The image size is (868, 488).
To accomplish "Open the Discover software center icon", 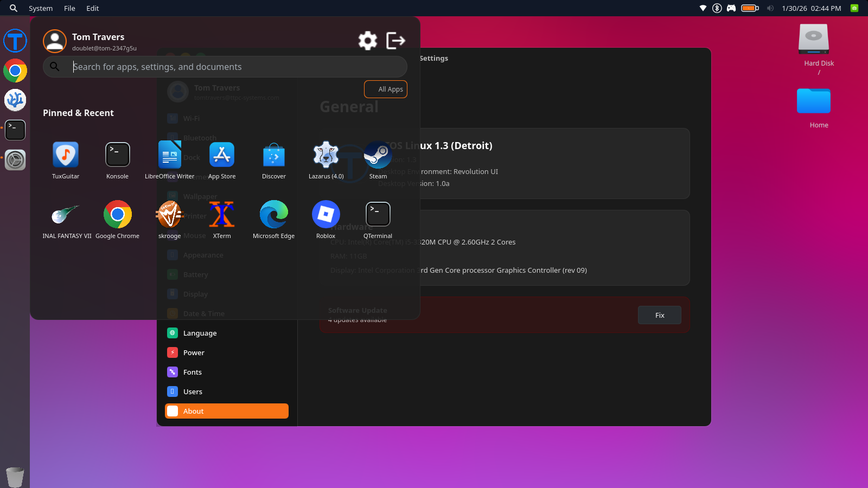I will 274,155.
